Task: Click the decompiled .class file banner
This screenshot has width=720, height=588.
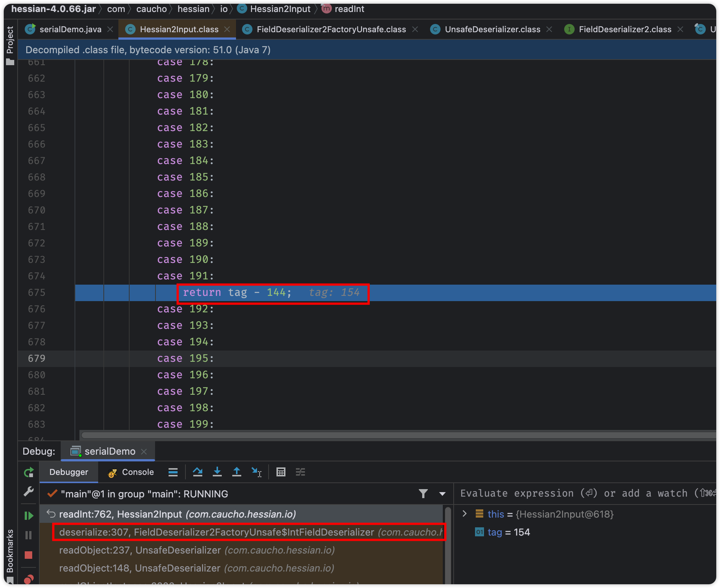Action: [367, 50]
